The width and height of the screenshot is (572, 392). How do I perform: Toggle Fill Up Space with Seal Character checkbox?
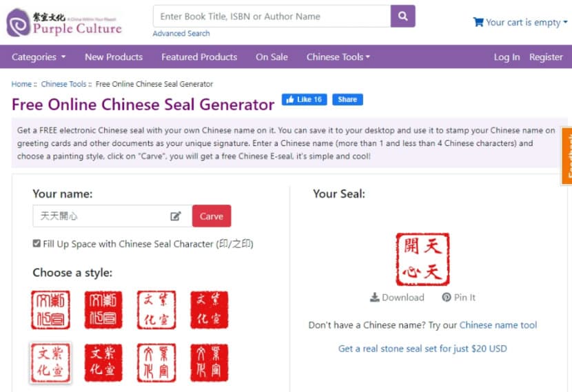click(37, 243)
